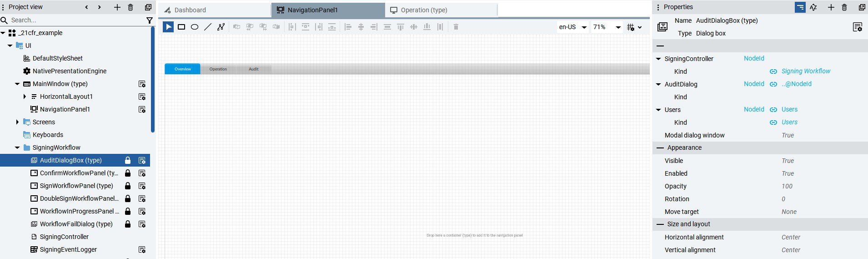
Task: Expand the Screens folder
Action: coord(17,122)
